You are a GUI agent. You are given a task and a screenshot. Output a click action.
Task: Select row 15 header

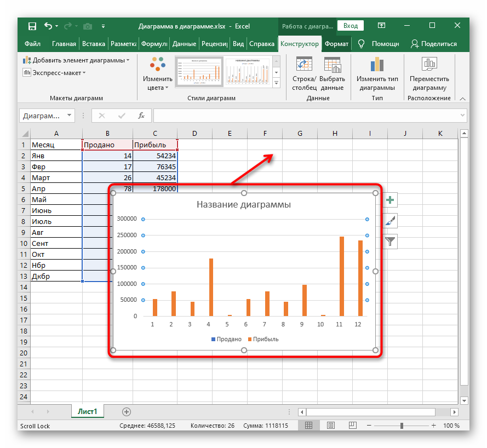coord(24,298)
